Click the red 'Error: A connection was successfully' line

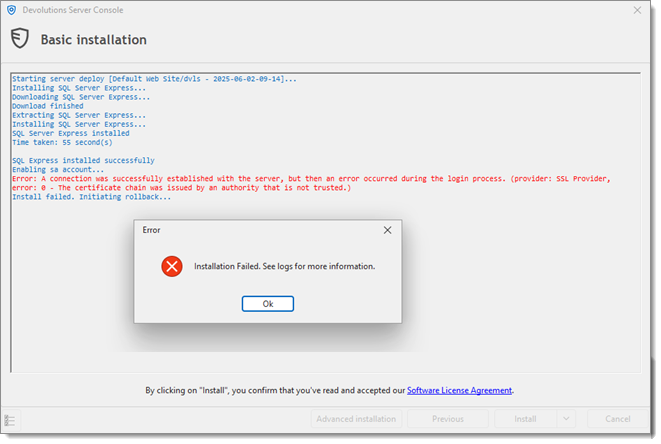[311, 179]
